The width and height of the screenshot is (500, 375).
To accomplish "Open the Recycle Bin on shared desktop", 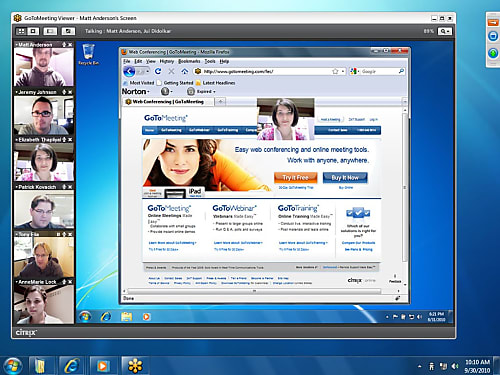I will click(x=88, y=54).
